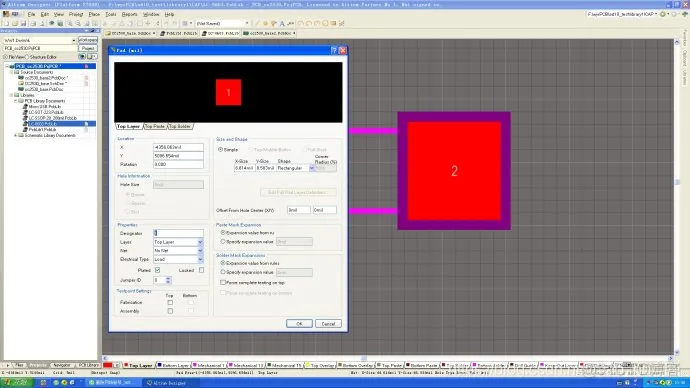Screen dimensions: 690x388
Task: Click the Cancel button in Pad dialog
Action: tap(328, 324)
